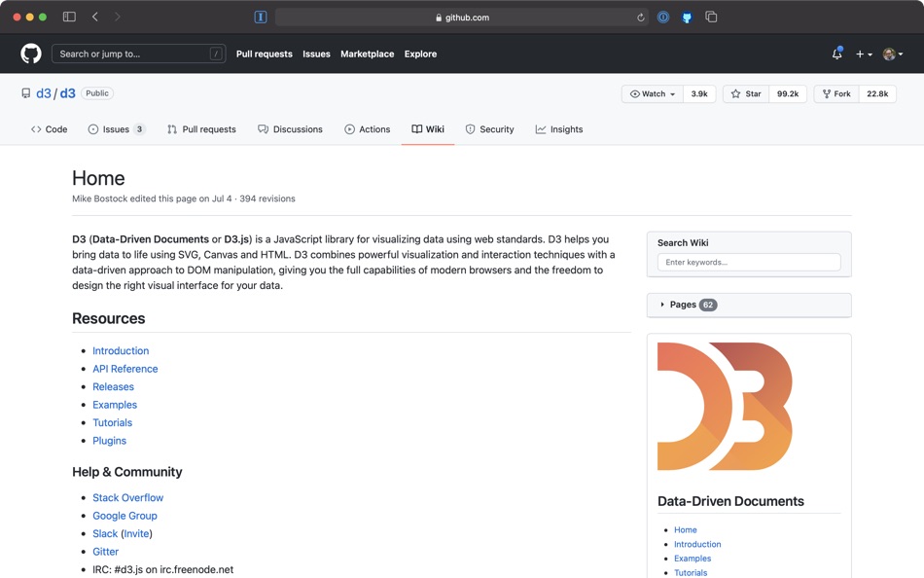Open the Releases link
Screen dimensions: 924x578
pos(113,386)
